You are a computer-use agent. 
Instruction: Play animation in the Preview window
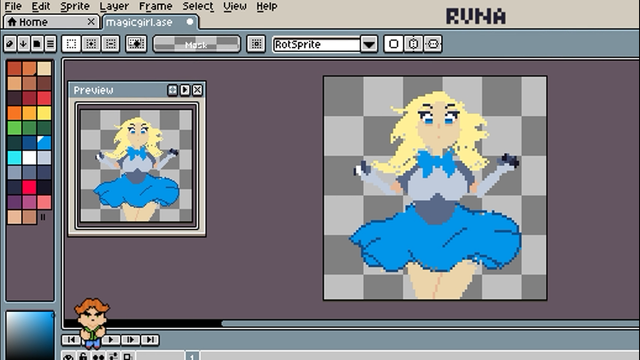point(185,90)
